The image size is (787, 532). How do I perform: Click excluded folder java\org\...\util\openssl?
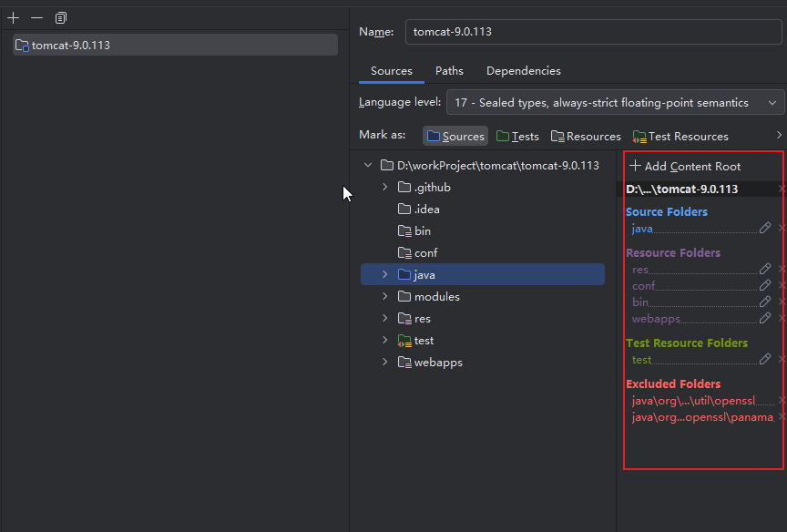693,401
